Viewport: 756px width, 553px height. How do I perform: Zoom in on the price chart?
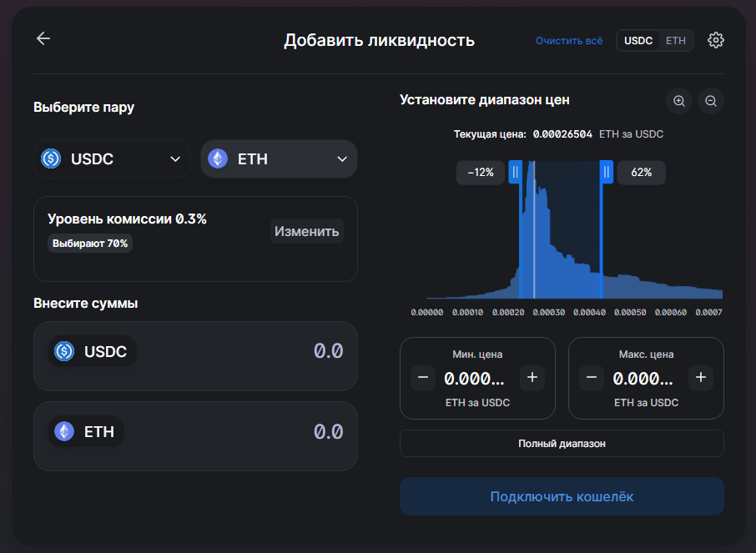[x=679, y=101]
